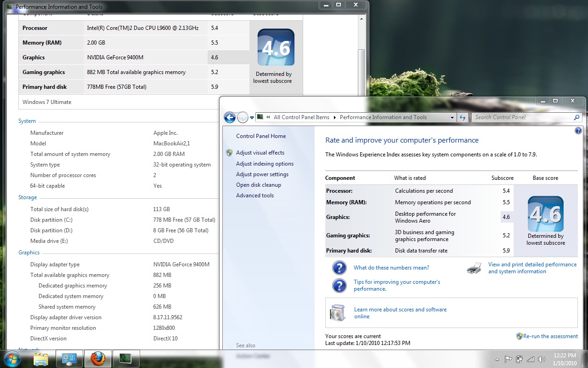
Task: Open Windows Explorer from the taskbar
Action: [x=41, y=358]
